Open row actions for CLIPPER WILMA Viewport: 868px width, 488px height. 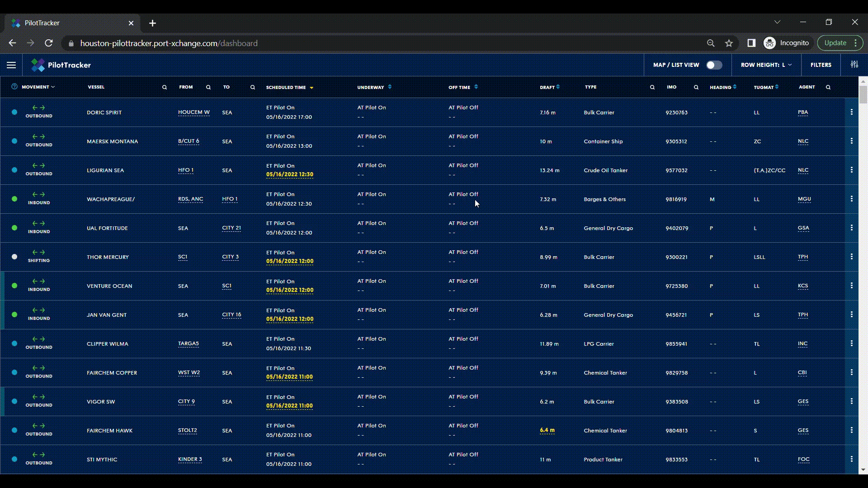pos(852,343)
